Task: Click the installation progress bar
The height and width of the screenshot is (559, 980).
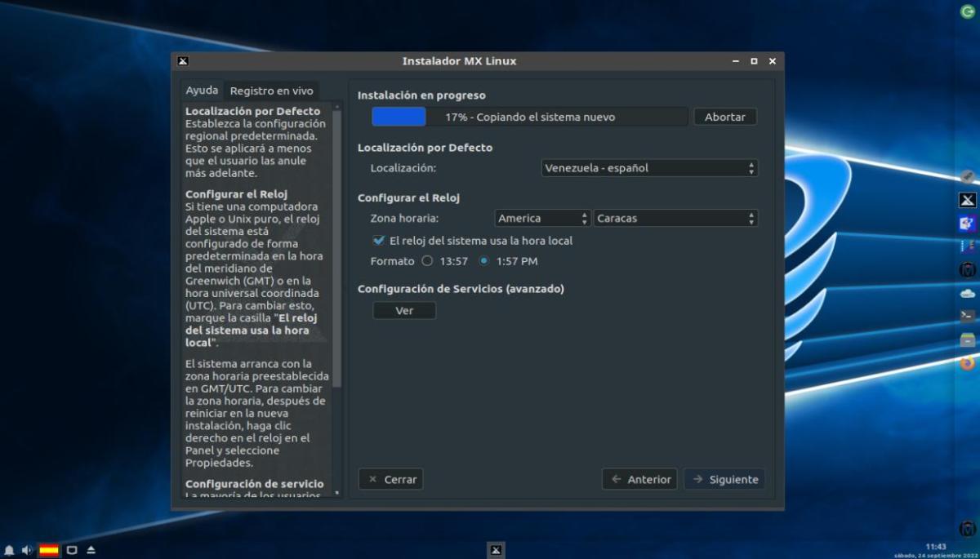Action: click(x=529, y=117)
